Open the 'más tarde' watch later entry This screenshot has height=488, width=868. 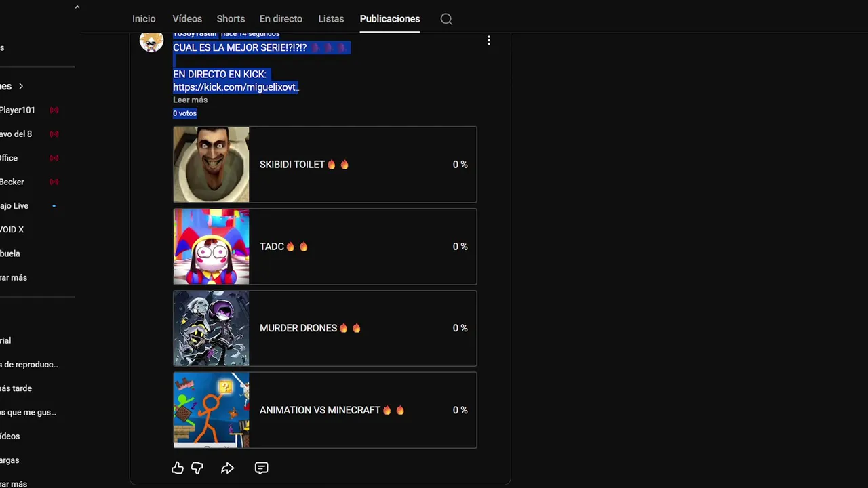(16, 388)
